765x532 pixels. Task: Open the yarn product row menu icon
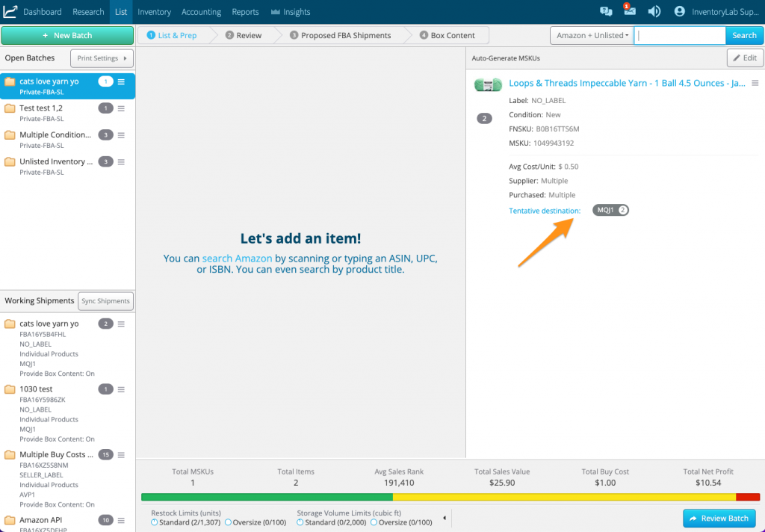click(755, 84)
